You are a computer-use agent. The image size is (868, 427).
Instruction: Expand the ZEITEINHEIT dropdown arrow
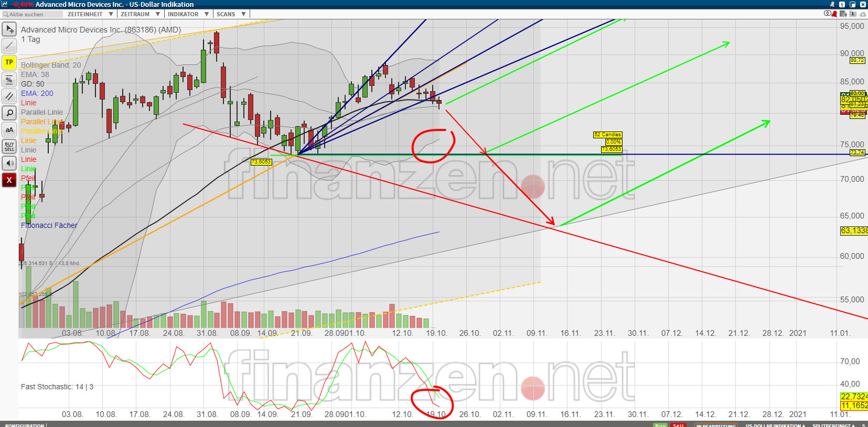111,14
